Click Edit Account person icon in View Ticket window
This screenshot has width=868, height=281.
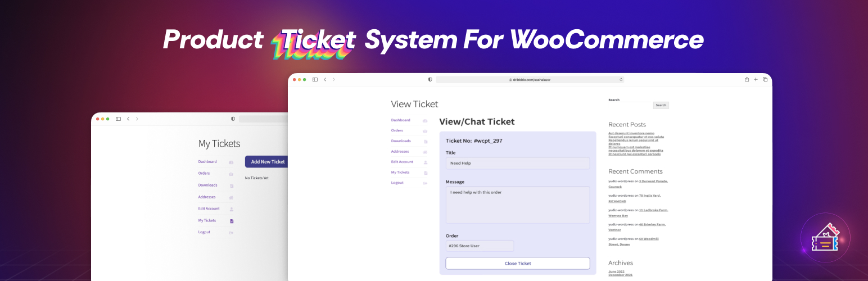click(425, 162)
